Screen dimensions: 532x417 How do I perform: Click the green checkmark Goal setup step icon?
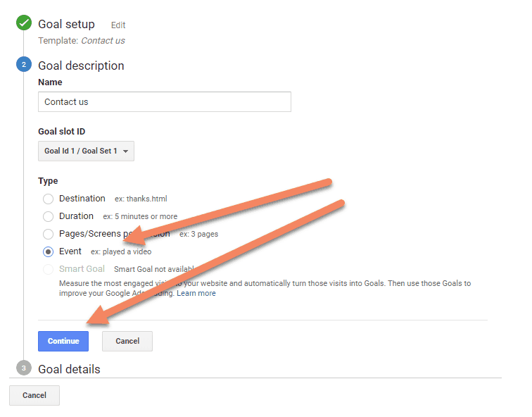tap(24, 23)
